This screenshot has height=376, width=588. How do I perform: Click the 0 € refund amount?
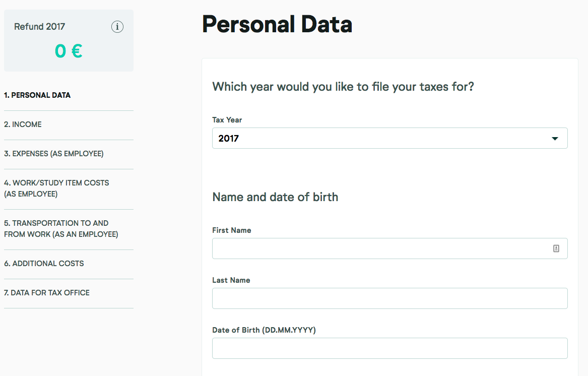(x=69, y=51)
